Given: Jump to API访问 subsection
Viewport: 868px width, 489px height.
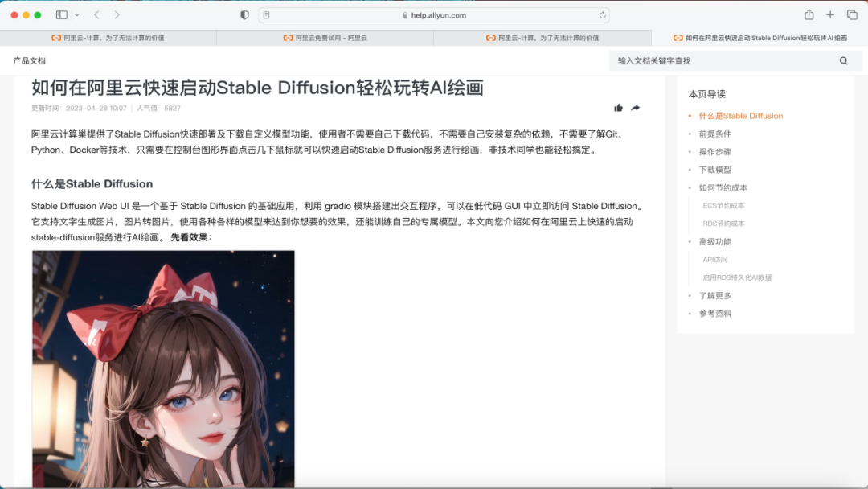Looking at the screenshot, I should [715, 260].
